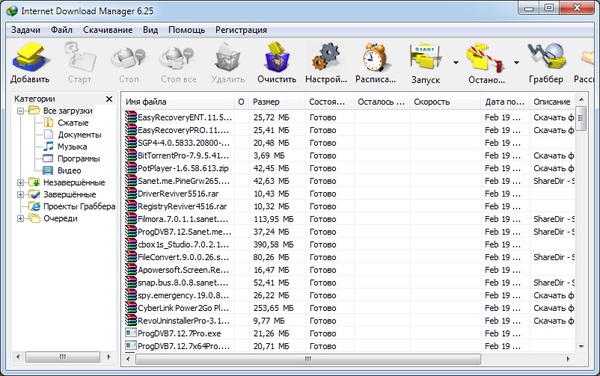Open the Граббер site grabber icon

click(x=546, y=57)
